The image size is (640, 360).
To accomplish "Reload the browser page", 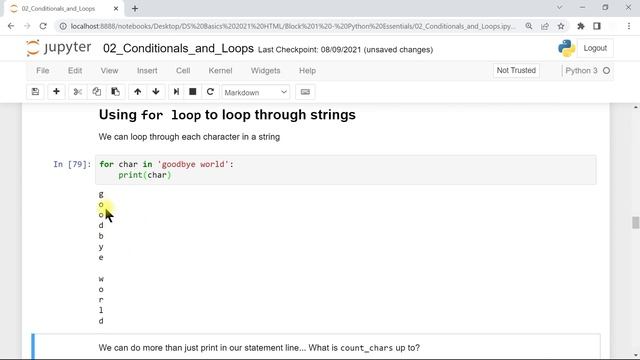I will (x=43, y=26).
